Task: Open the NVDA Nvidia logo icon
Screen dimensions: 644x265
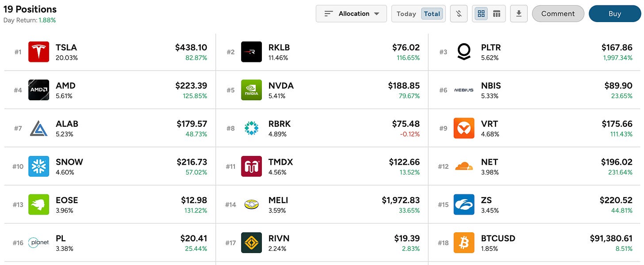Action: click(x=252, y=90)
